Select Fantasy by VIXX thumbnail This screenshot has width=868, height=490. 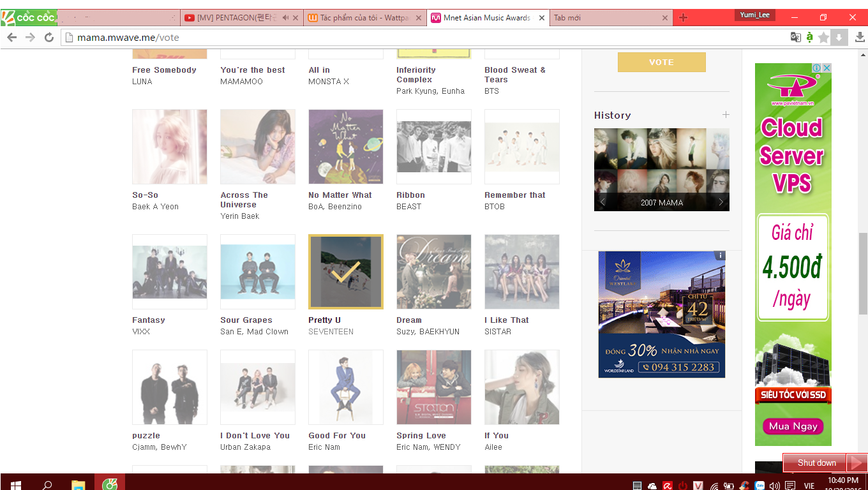coord(170,272)
